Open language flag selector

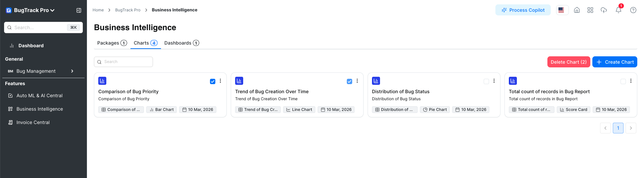562,10
